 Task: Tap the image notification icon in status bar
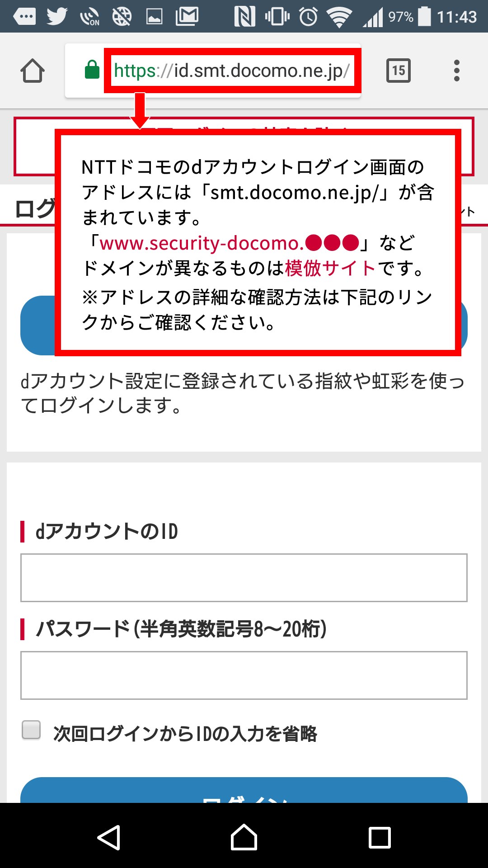tap(155, 17)
